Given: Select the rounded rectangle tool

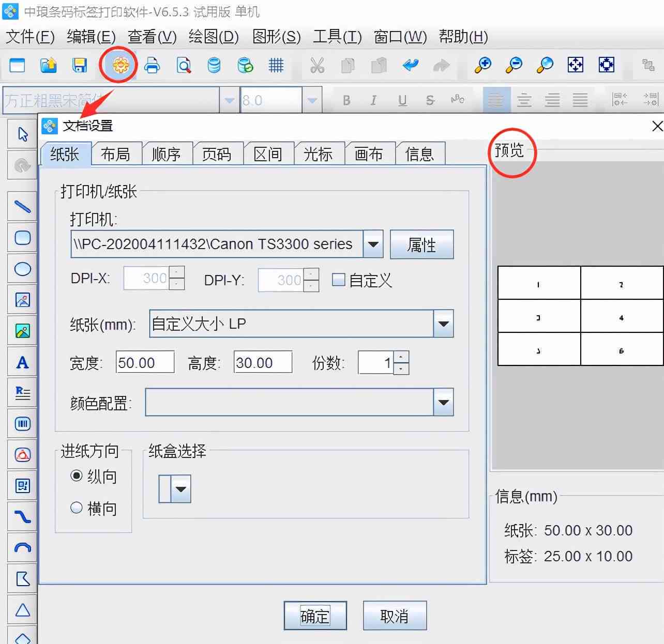Looking at the screenshot, I should (x=22, y=238).
